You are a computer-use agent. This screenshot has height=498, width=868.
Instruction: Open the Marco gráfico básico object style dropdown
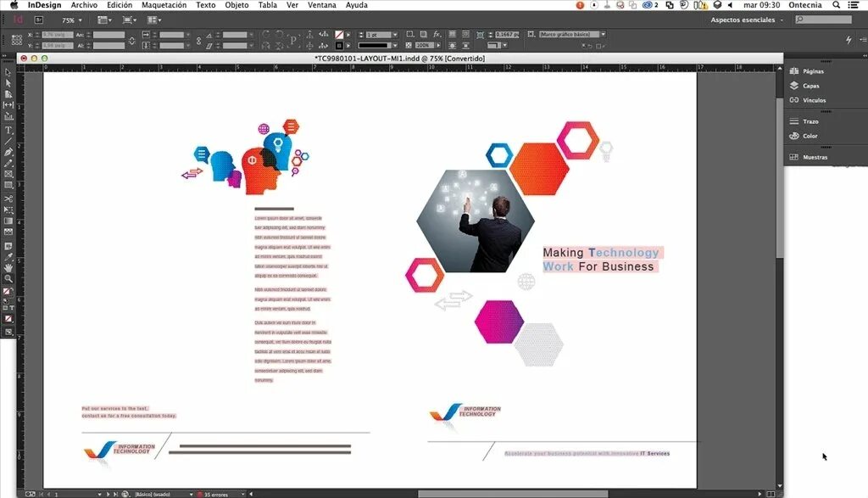(x=603, y=34)
